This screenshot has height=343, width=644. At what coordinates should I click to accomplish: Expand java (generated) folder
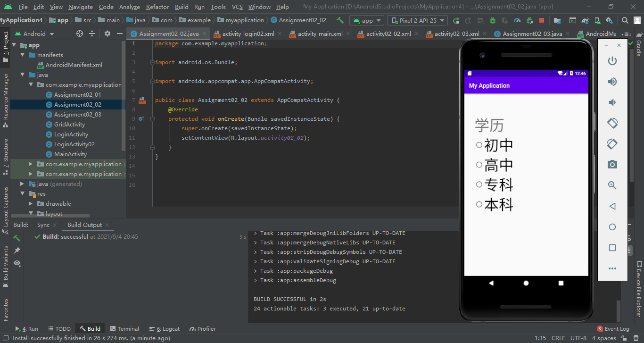coord(23,184)
